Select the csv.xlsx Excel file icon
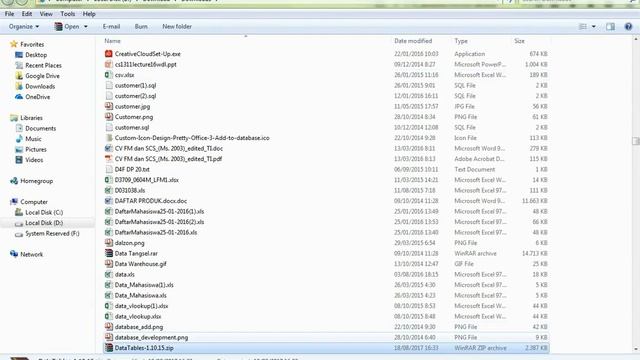Viewport: 640px width, 360px height. [108, 75]
